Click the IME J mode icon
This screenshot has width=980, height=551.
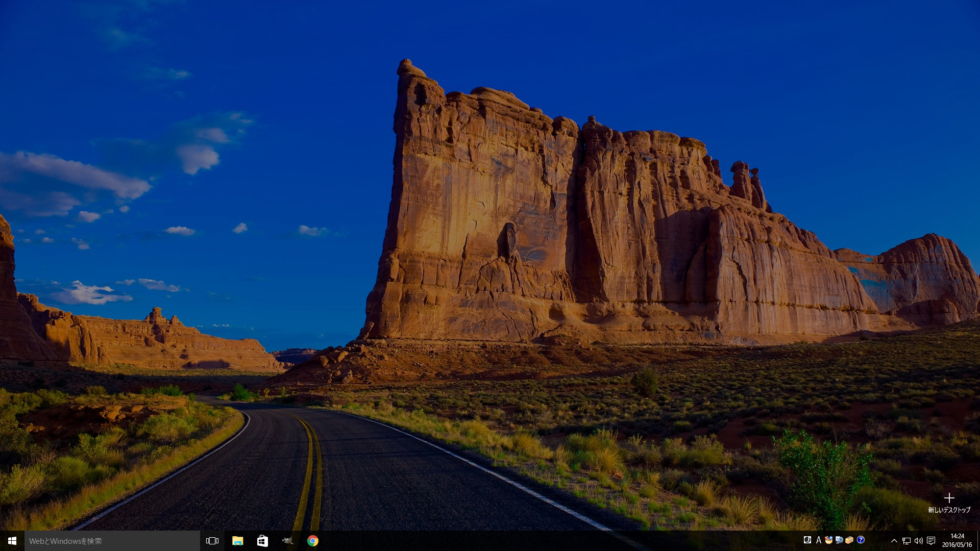(x=807, y=540)
